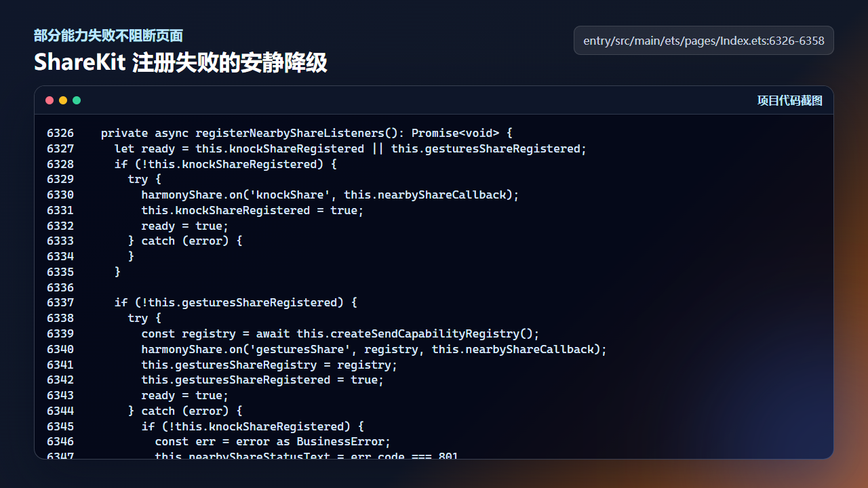Click line number 6333
The height and width of the screenshot is (488, 868).
60,241
